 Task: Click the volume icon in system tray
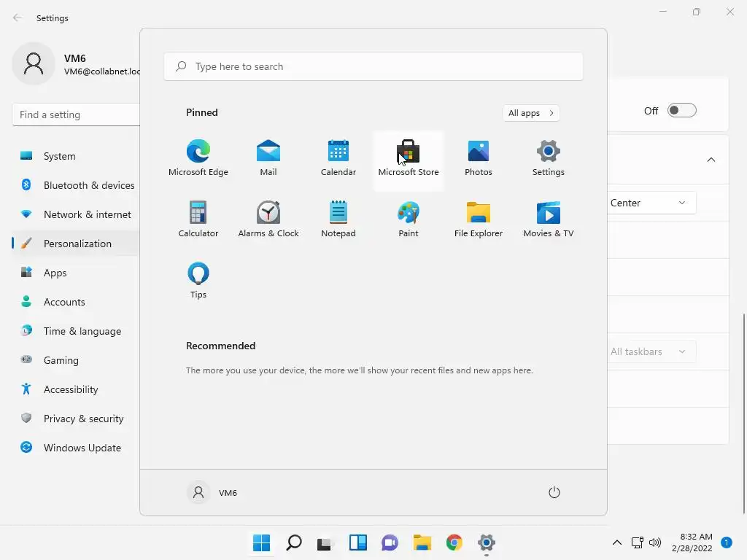coord(656,542)
